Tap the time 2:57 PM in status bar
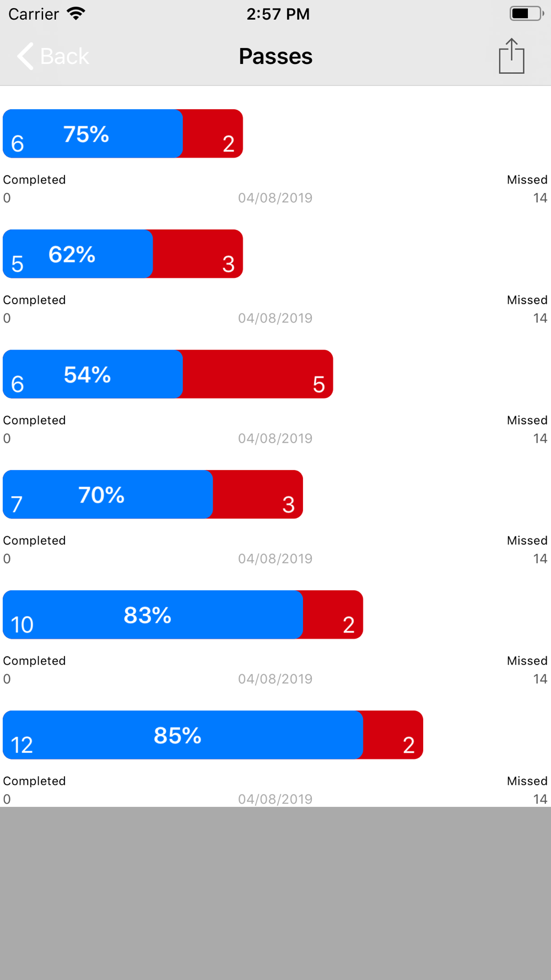 point(278,14)
